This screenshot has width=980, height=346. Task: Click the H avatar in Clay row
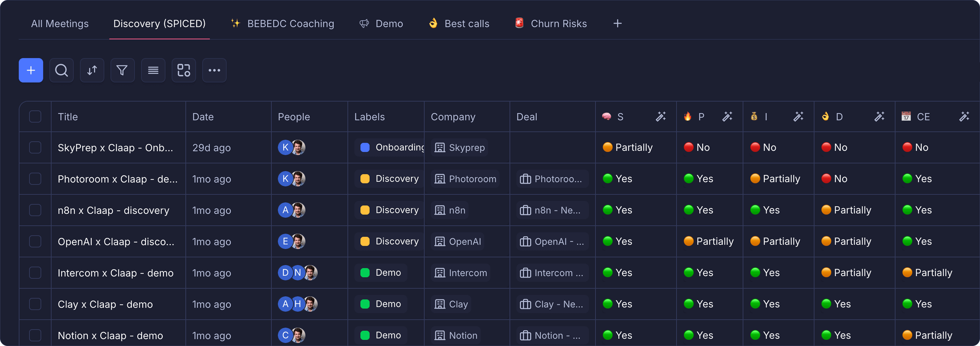(298, 304)
